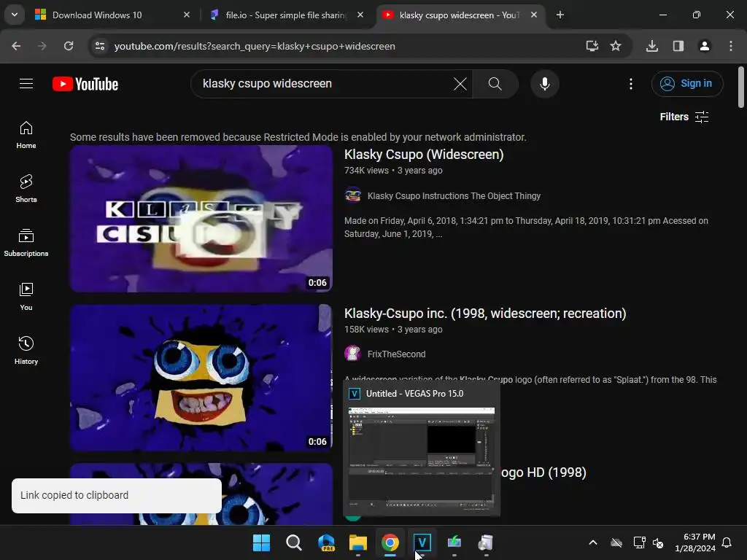The width and height of the screenshot is (747, 560).
Task: Reload the page
Action: pyautogui.click(x=69, y=46)
